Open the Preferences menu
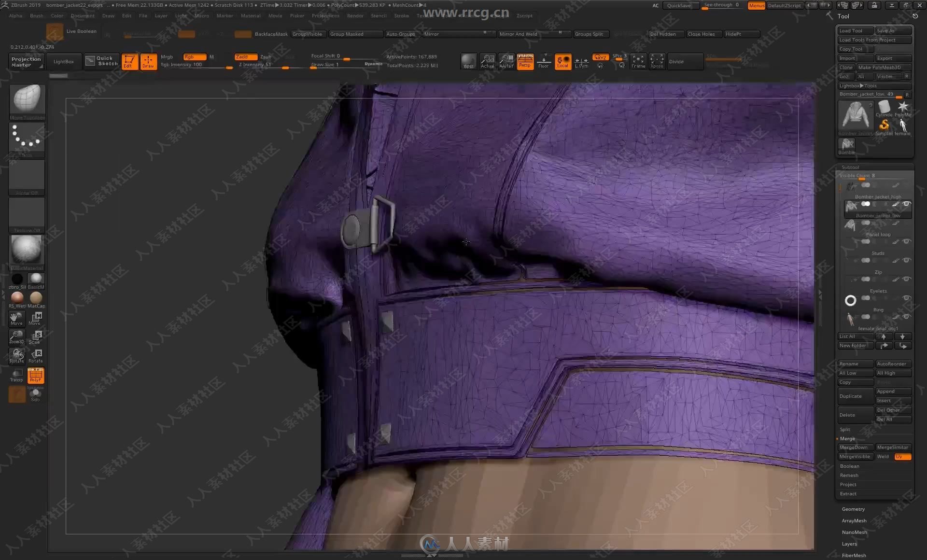 [325, 15]
